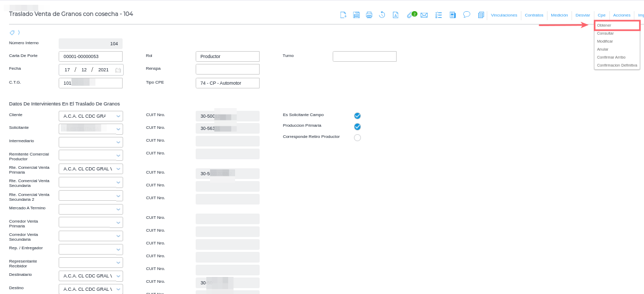Open the attachments paperclip icon
The image size is (644, 294).
tap(409, 15)
